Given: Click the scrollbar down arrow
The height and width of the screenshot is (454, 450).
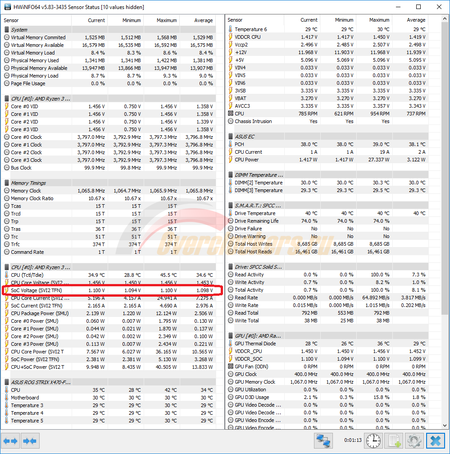Looking at the screenshot, I should click(445, 425).
